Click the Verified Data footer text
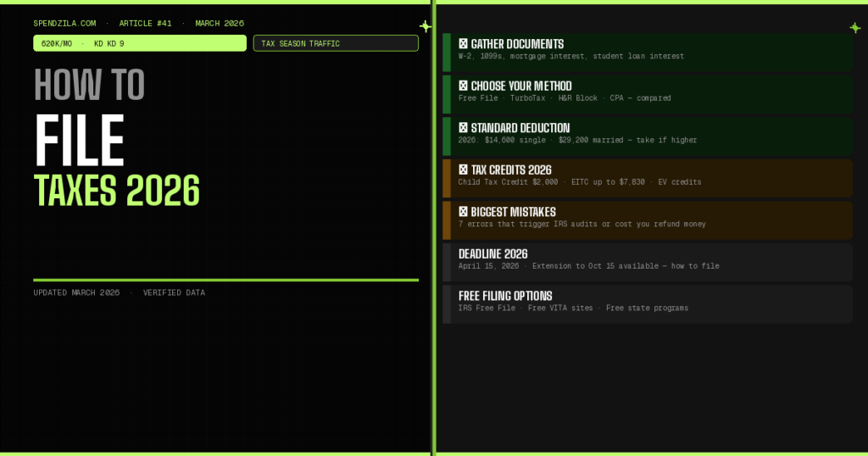This screenshot has width=868, height=456. [174, 293]
